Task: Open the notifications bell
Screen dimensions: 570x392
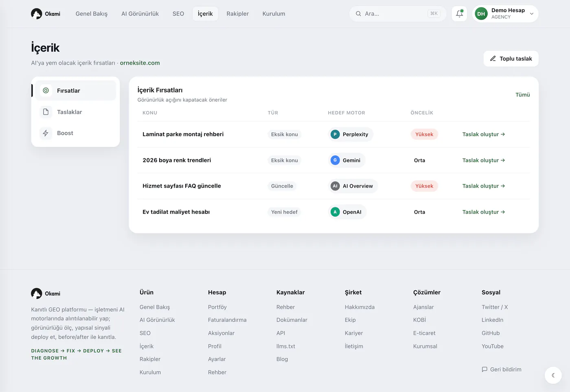Action: click(x=459, y=13)
